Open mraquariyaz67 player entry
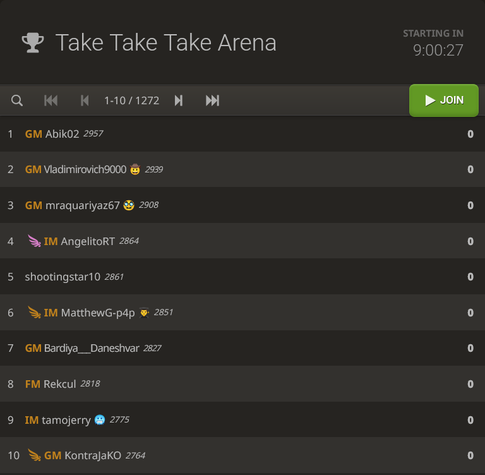Image resolution: width=485 pixels, height=475 pixels. (x=242, y=205)
